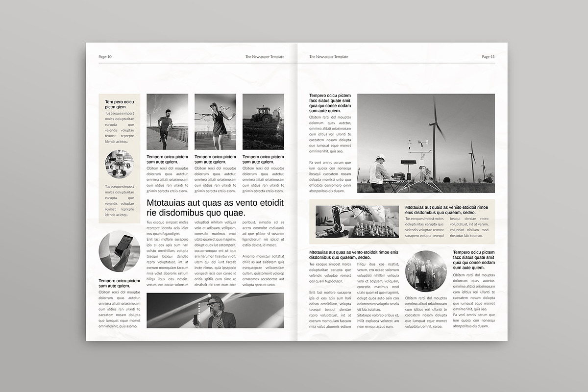Select the running man photo
Viewport: 588px width, 392px height.
[167, 122]
